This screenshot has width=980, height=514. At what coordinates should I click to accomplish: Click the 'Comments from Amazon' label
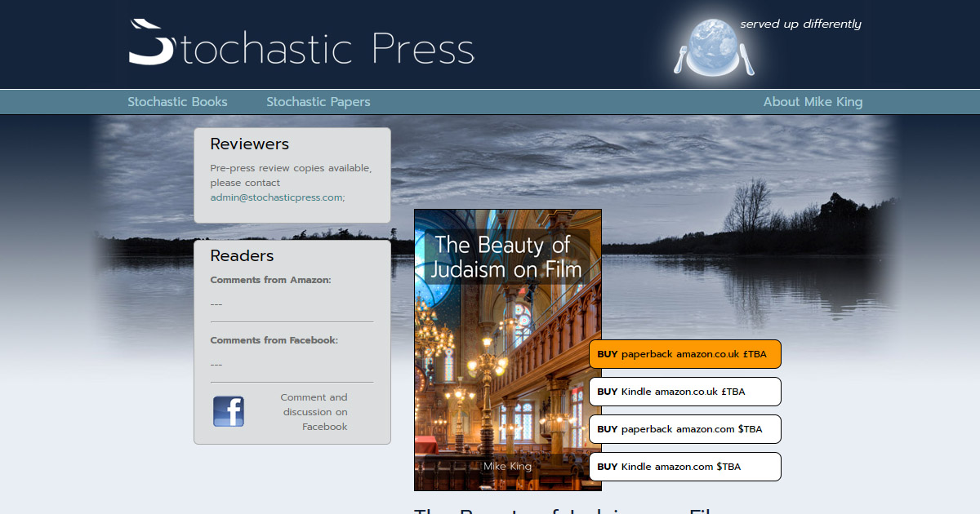click(270, 280)
